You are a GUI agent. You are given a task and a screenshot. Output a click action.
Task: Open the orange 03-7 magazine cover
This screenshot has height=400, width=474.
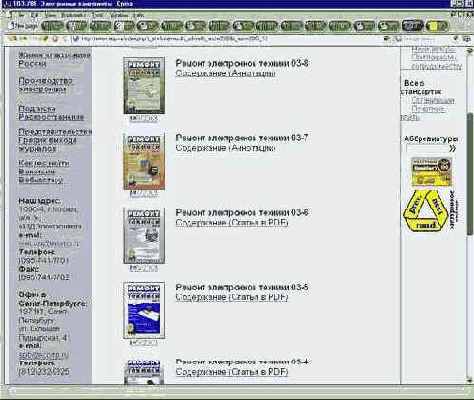[144, 161]
